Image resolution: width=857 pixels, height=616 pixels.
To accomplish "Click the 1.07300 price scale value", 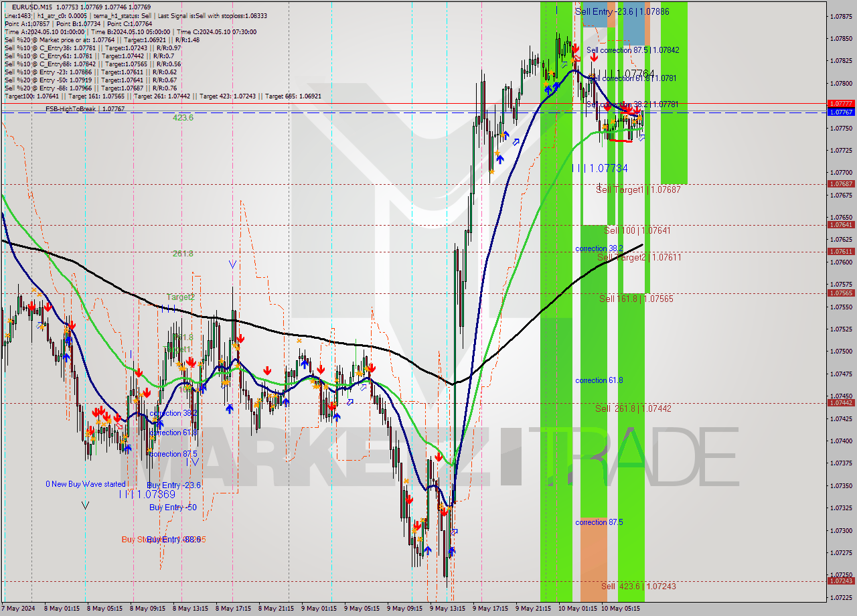I will coord(841,530).
